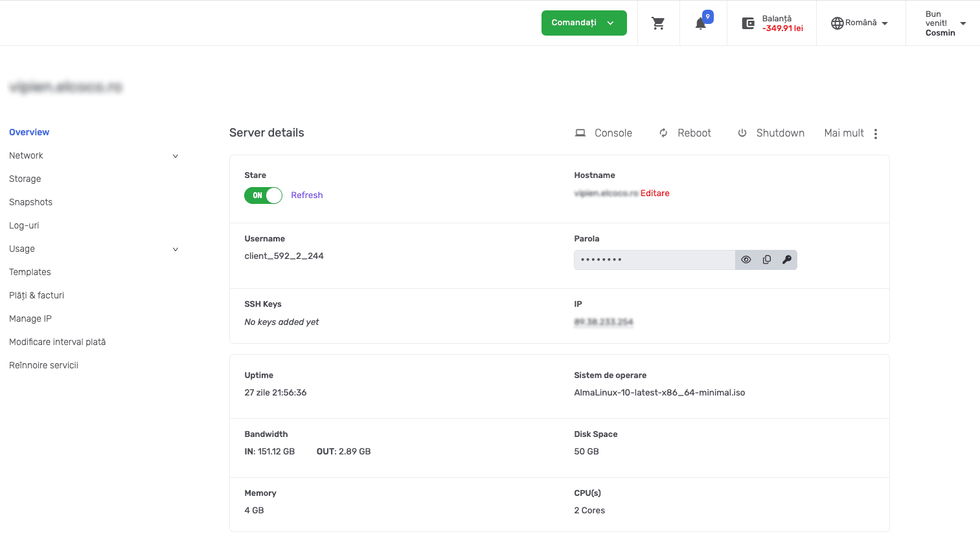Screen dimensions: 980x536
Task: Shut down the server
Action: click(771, 133)
